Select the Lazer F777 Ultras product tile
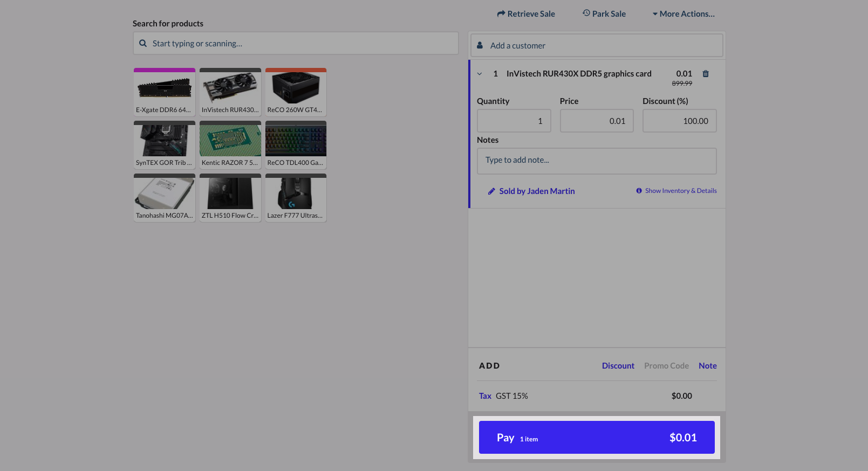Viewport: 868px width, 471px height. [296, 197]
